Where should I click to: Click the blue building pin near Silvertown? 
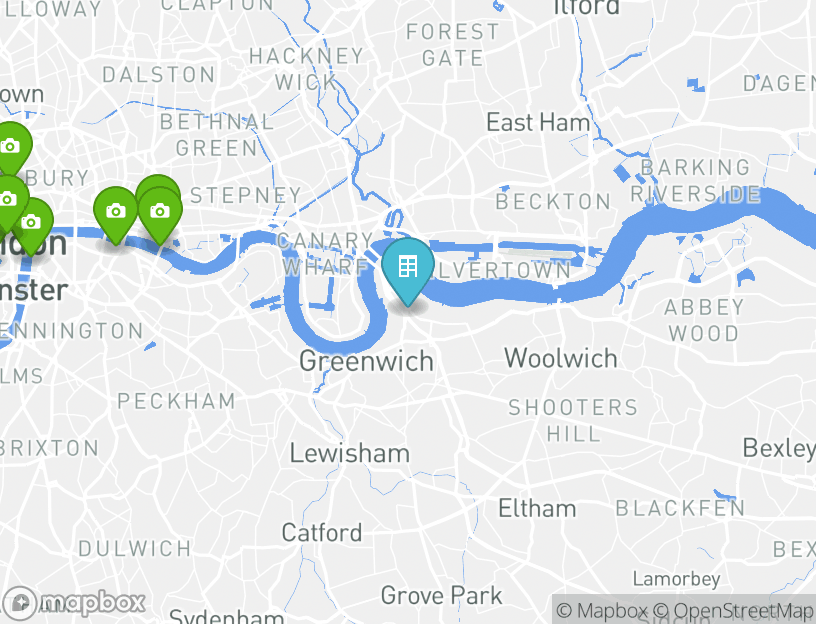pos(407,270)
